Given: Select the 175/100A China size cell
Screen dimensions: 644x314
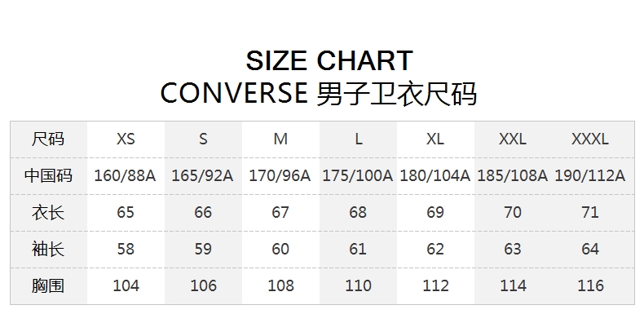Looking at the screenshot, I should (x=358, y=176).
